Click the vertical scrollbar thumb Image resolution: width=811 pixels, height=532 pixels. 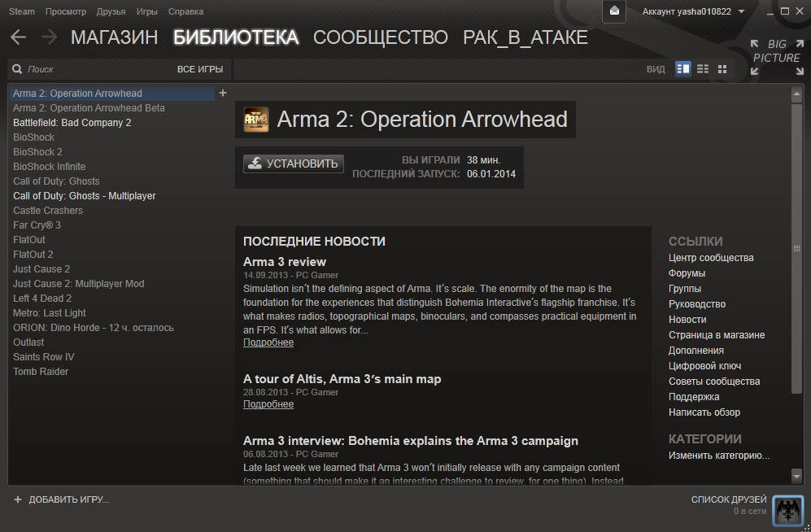[796, 249]
